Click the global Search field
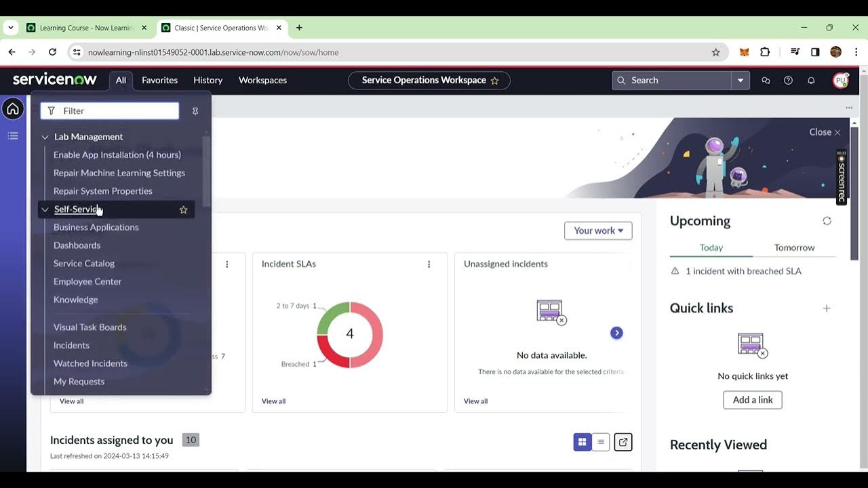The height and width of the screenshot is (488, 868). click(x=672, y=80)
